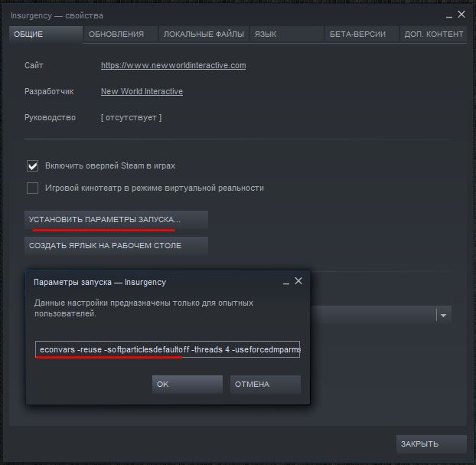The width and height of the screenshot is (476, 465).
Task: Open the ОБНОВЛЕНИЯ tab
Action: [x=120, y=34]
